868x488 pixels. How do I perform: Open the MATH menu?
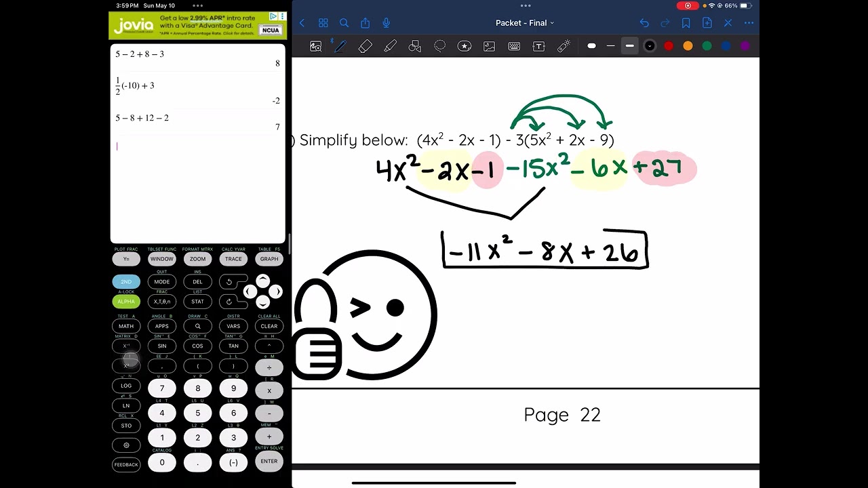point(126,326)
